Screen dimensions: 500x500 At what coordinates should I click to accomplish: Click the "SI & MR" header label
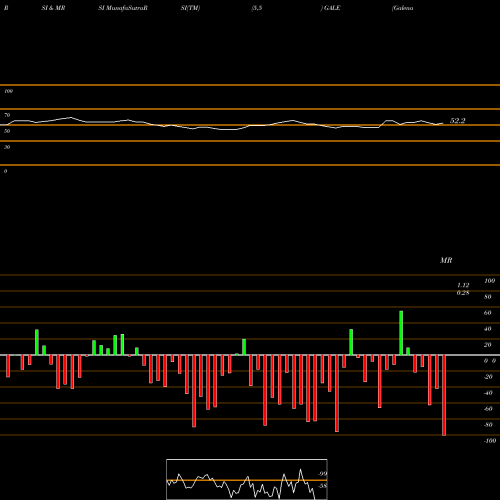coord(53,8)
